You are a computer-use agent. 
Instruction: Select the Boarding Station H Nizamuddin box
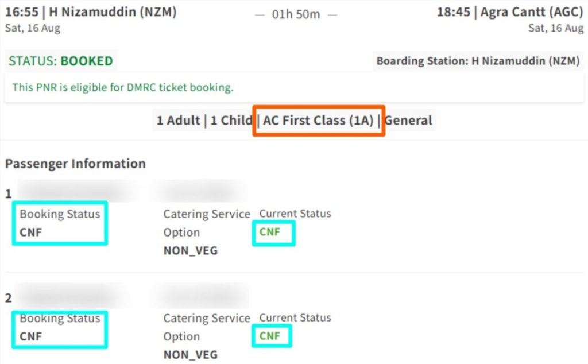478,61
